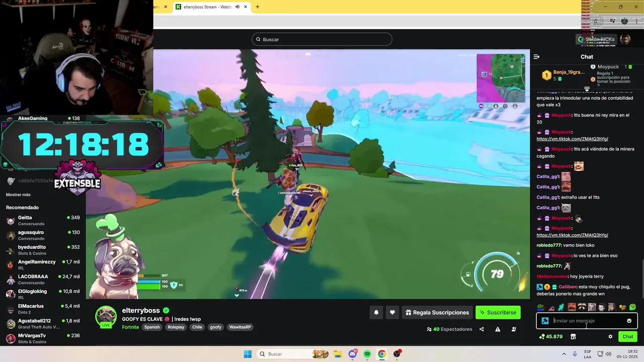
Task: Open the share stream icon
Action: [x=481, y=329]
